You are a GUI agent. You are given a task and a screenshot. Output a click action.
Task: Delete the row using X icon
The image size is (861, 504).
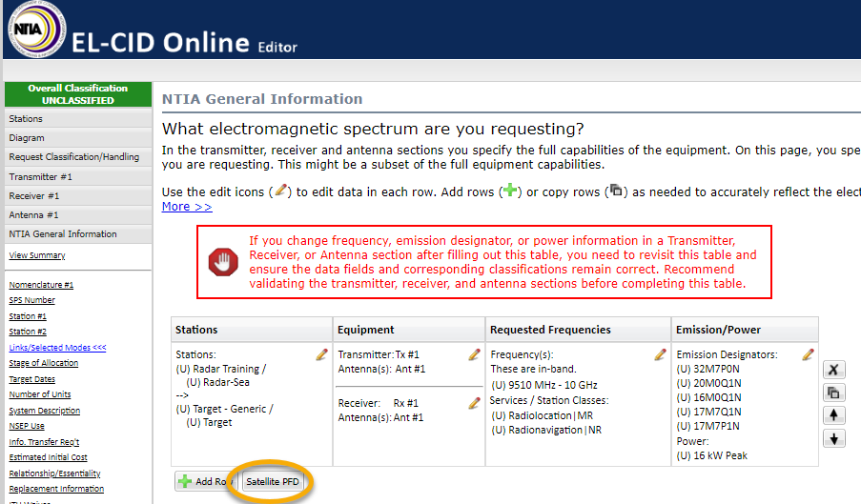(833, 370)
